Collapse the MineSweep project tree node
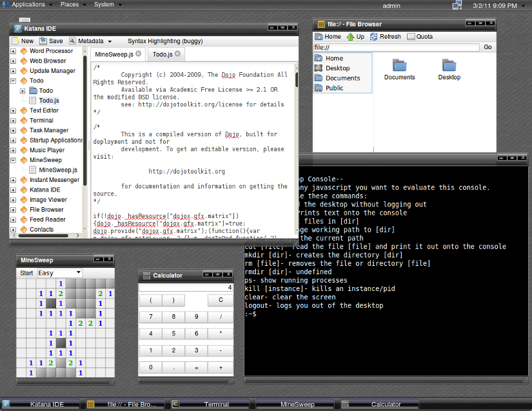This screenshot has width=532, height=411. point(14,160)
